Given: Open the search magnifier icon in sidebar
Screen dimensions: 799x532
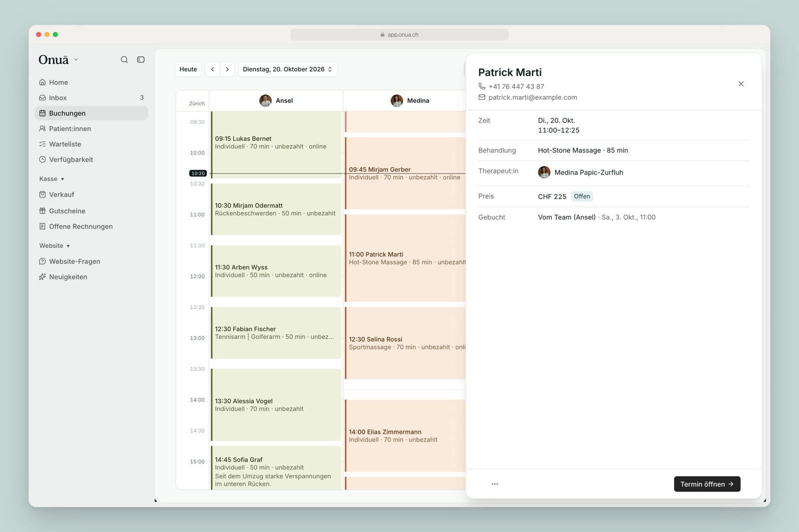Looking at the screenshot, I should pos(124,59).
